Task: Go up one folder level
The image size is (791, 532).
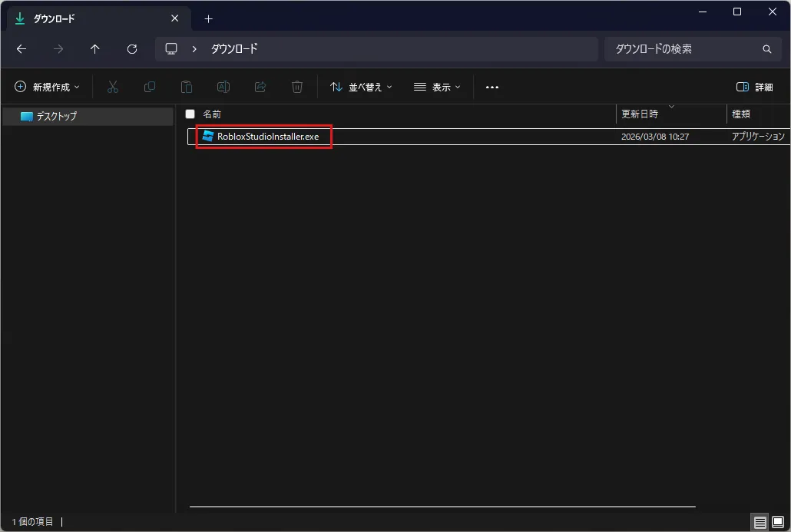Action: [x=94, y=49]
